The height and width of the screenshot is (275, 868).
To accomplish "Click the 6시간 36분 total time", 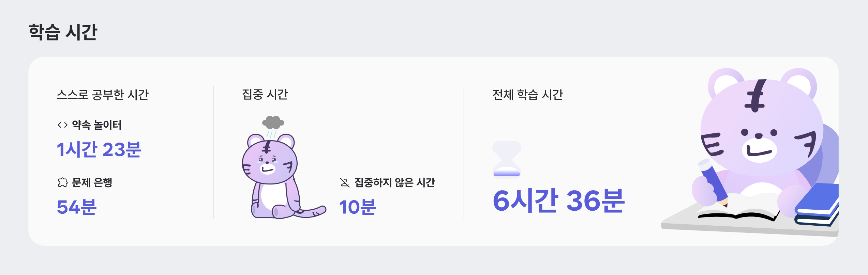I will (x=558, y=201).
